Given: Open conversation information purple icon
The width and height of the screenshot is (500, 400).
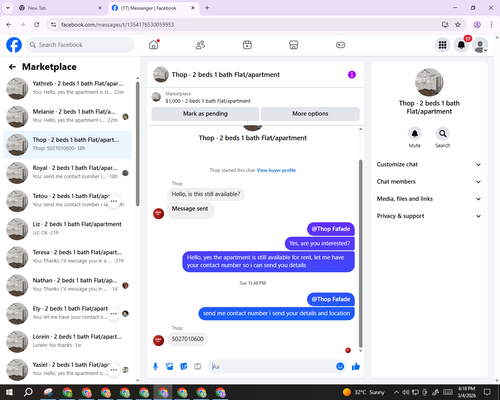Looking at the screenshot, I should pyautogui.click(x=352, y=75).
